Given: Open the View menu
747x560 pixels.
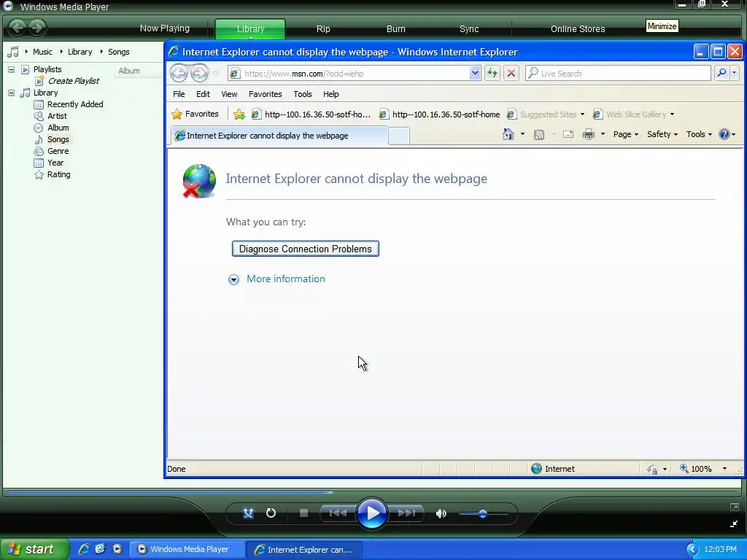Looking at the screenshot, I should 229,94.
